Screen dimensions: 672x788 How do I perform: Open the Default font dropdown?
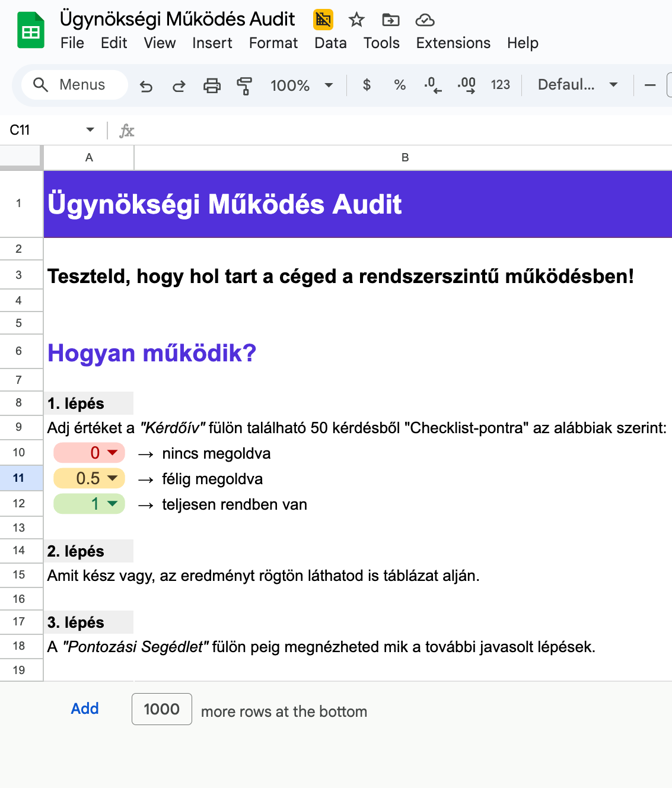(x=577, y=85)
